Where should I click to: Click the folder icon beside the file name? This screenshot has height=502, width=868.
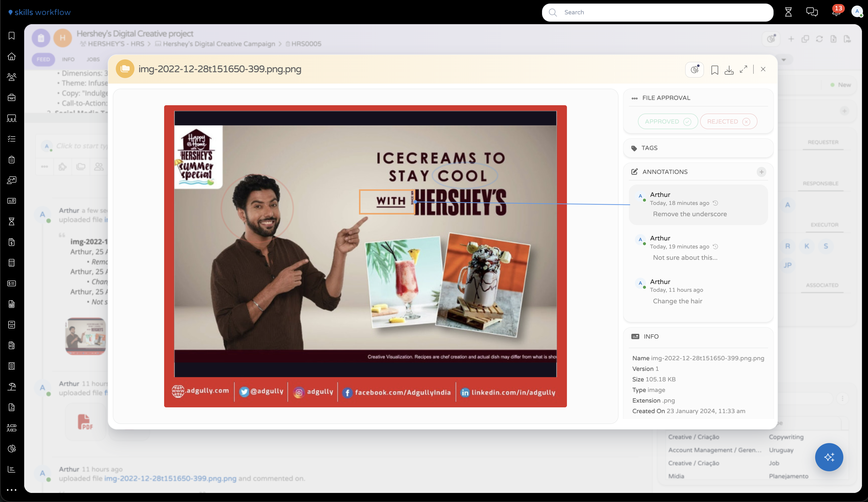[x=125, y=69]
